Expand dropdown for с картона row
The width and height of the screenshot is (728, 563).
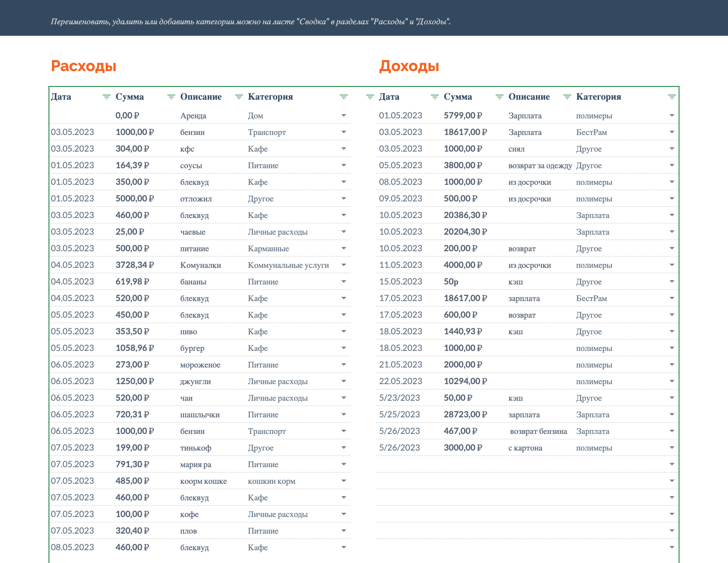[x=672, y=448]
